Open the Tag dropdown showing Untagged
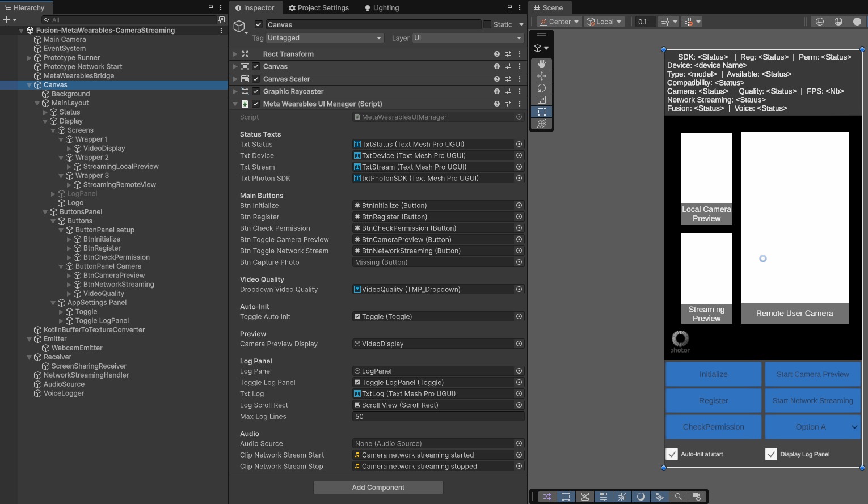868x504 pixels. [x=325, y=38]
